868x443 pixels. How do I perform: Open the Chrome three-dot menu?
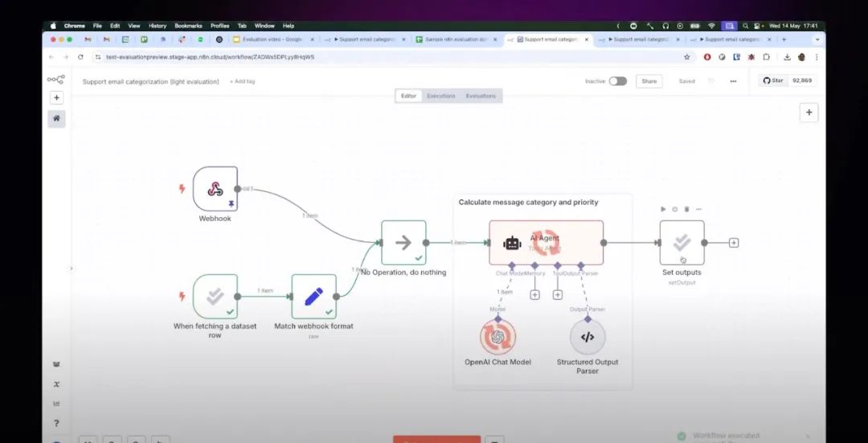click(817, 57)
